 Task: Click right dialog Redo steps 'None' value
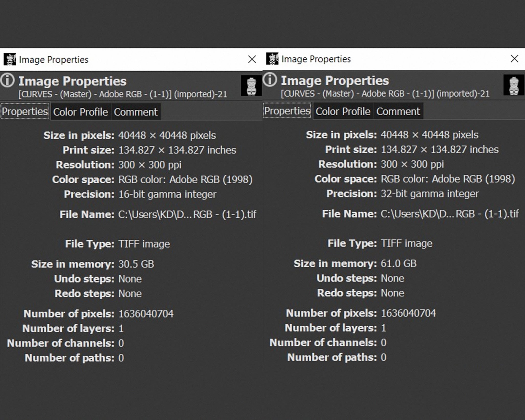(x=392, y=293)
